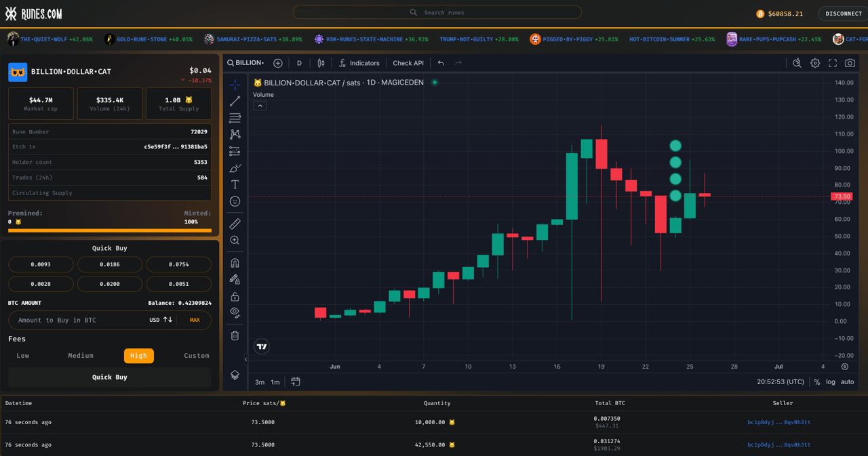Image resolution: width=868 pixels, height=456 pixels.
Task: Toggle hide all drawings eye icon
Action: [x=235, y=312]
